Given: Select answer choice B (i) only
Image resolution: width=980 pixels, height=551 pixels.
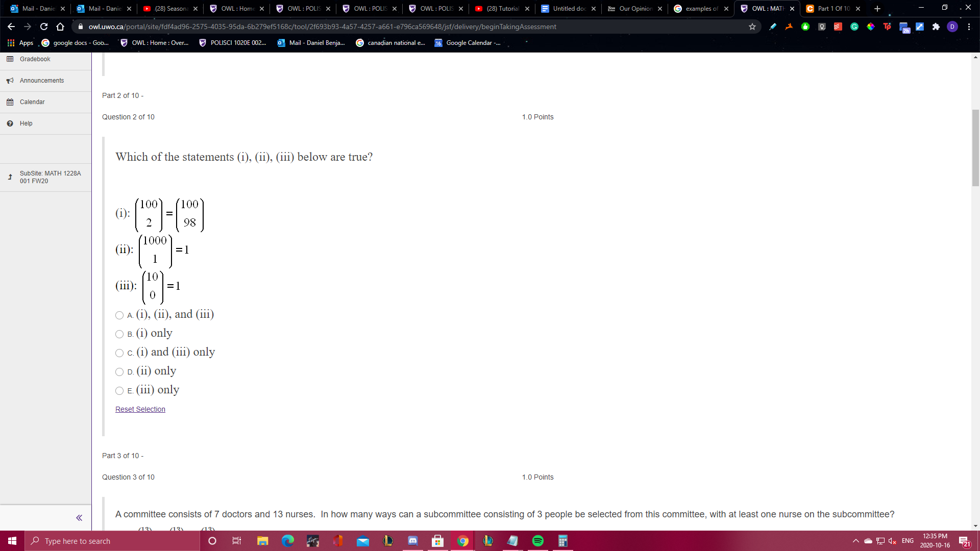Looking at the screenshot, I should tap(119, 334).
